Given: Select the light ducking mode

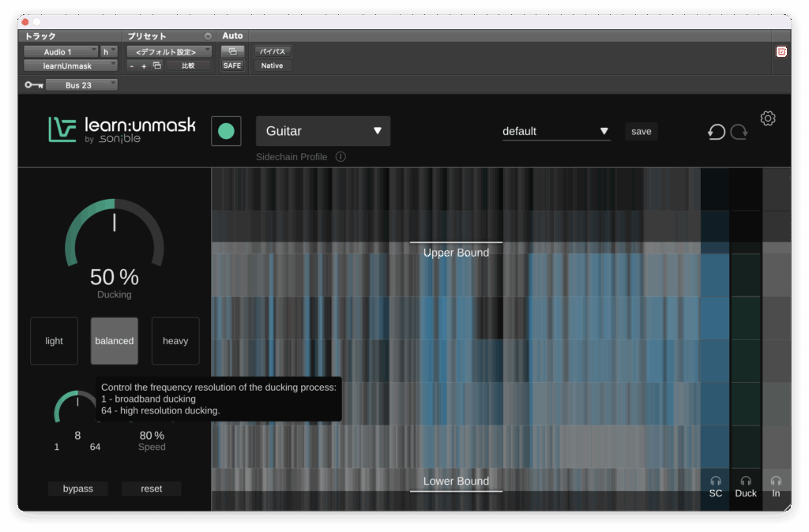Looking at the screenshot, I should coord(55,341).
